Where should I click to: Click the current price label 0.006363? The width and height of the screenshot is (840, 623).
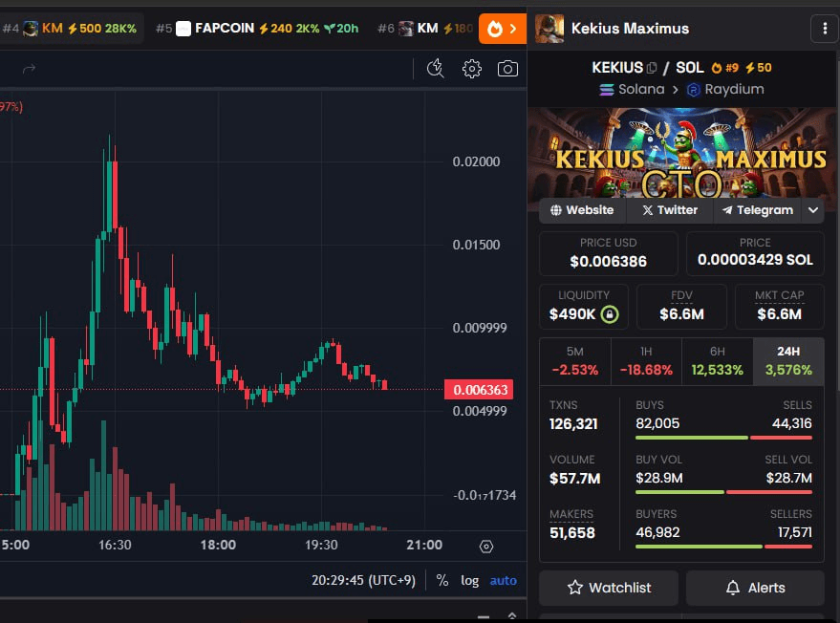(x=479, y=390)
